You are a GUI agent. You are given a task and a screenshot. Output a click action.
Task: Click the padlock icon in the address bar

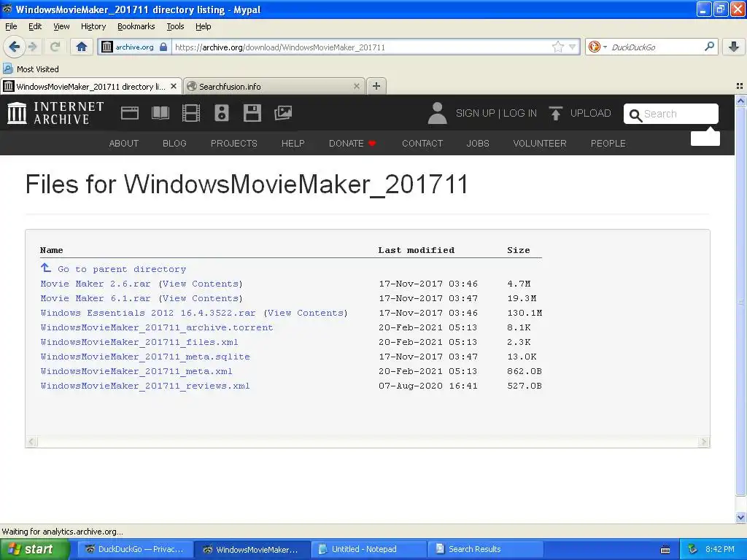[x=163, y=47]
